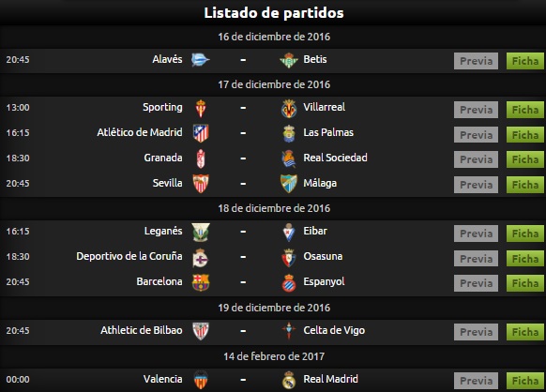Open Previa for Alavés vs Betis
Screen dimensions: 546x392
[476, 61]
